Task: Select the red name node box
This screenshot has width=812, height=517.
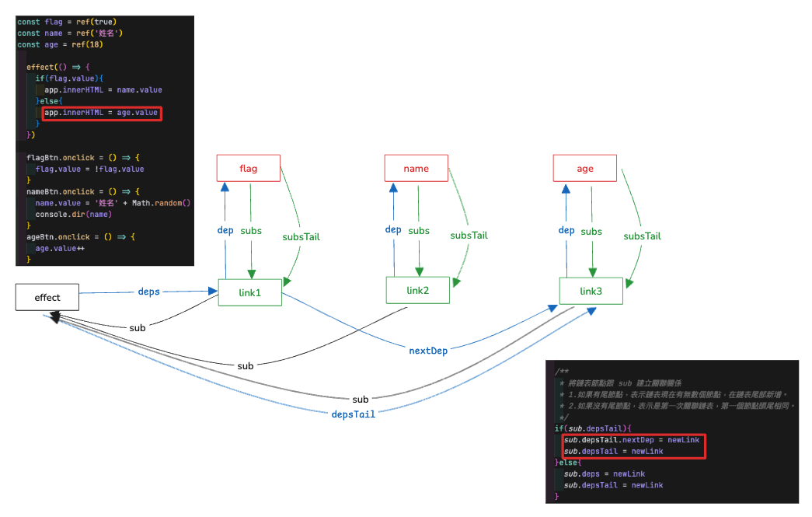Action: 416,169
